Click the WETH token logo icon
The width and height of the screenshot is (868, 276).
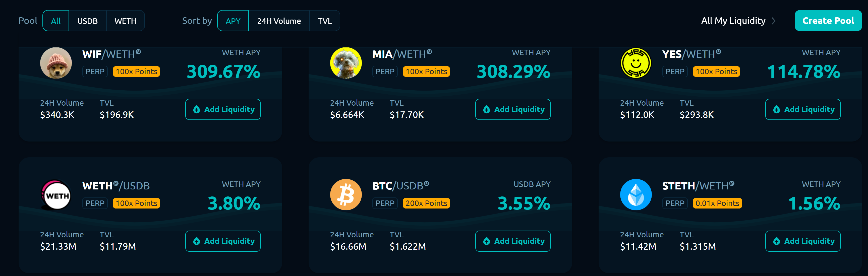click(x=56, y=195)
